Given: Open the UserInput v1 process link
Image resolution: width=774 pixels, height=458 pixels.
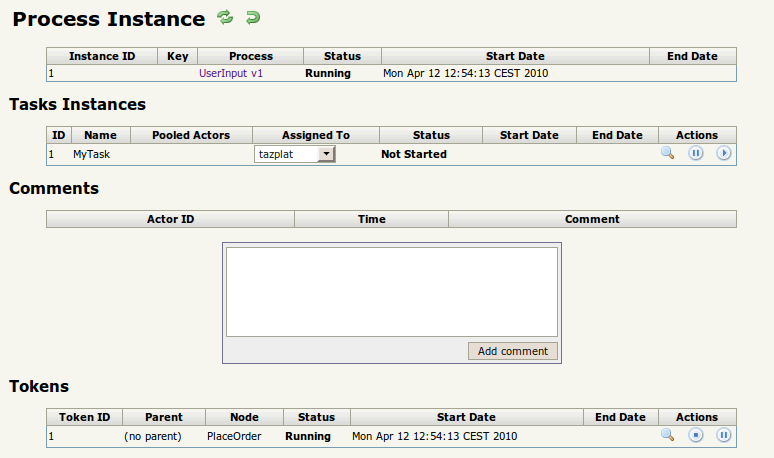Looking at the screenshot, I should pos(231,73).
